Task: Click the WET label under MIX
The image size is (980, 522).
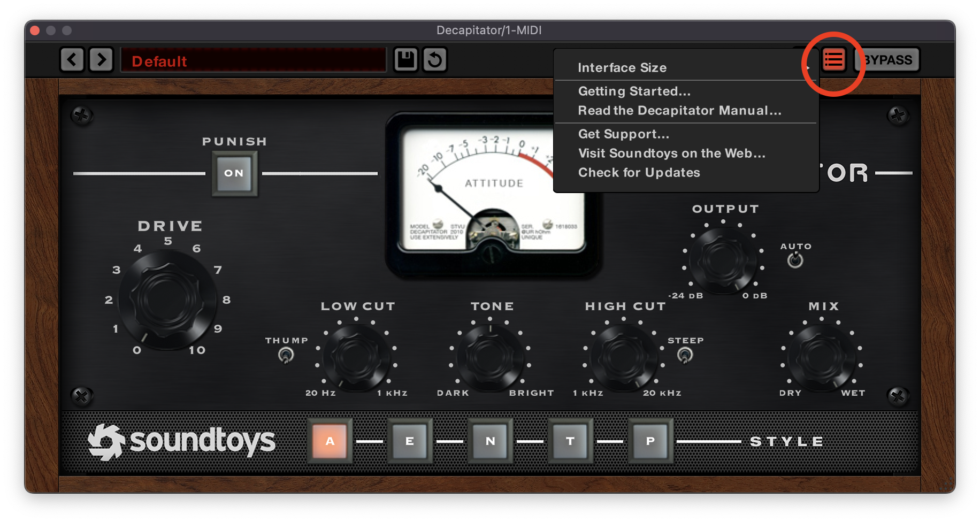Action: coord(853,393)
